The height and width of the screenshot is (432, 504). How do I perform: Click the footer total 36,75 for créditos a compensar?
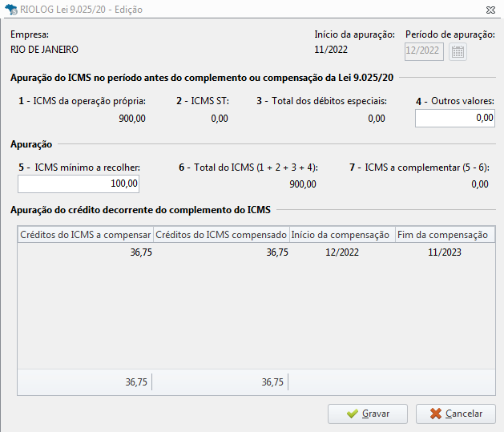point(136,382)
